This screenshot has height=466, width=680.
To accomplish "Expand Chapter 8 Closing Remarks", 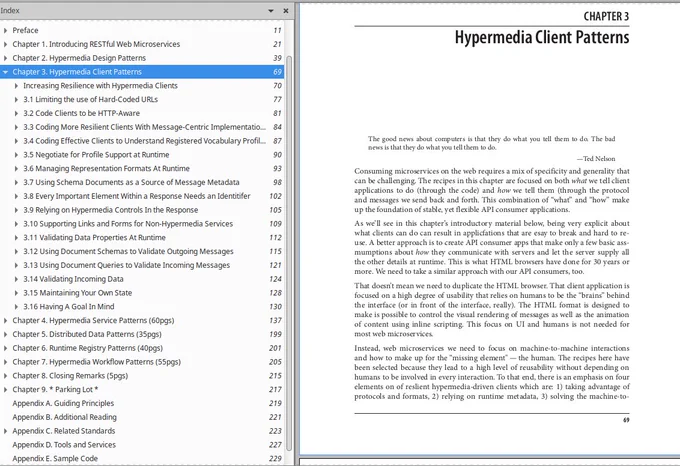I will (5, 376).
